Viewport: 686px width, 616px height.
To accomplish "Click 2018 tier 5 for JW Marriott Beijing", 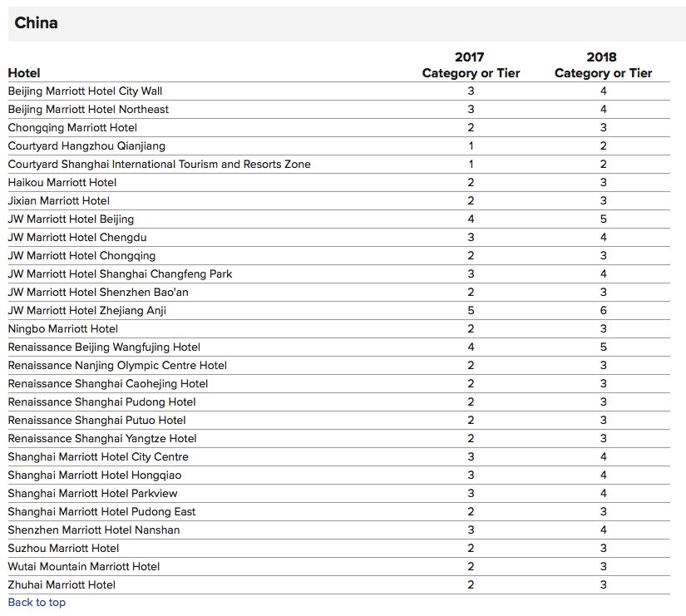I will coord(604,219).
